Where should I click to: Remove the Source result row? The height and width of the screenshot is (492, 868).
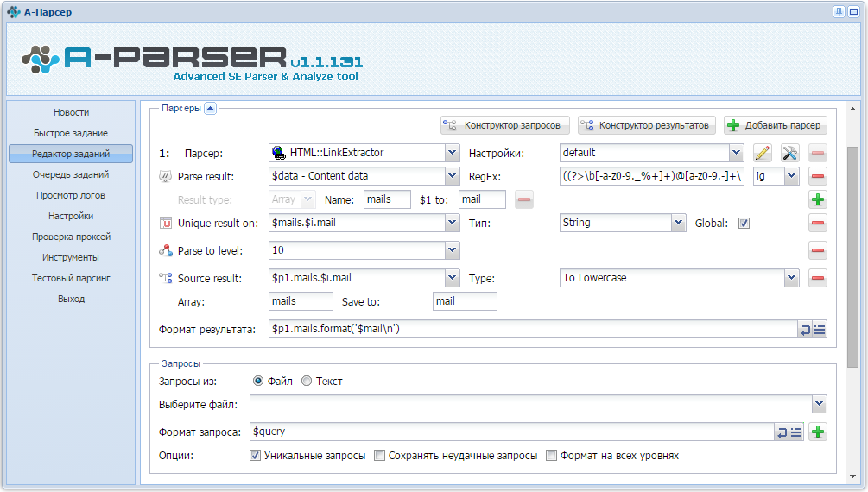[x=818, y=278]
